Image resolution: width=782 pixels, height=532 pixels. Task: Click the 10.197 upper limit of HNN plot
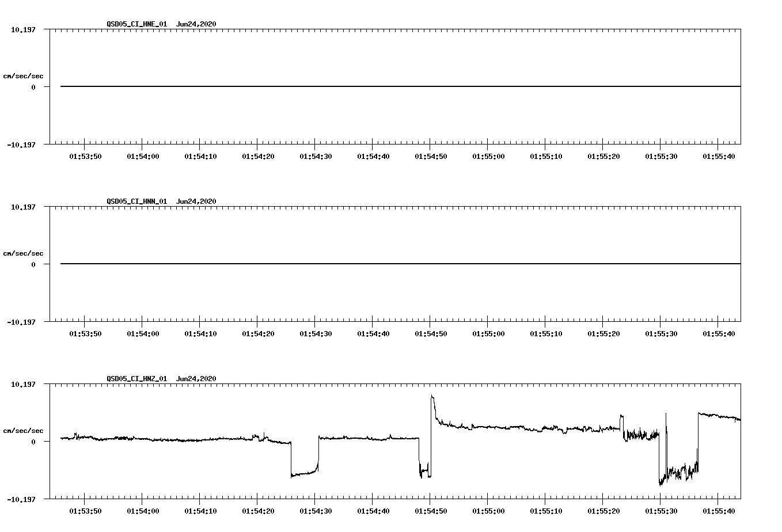23,207
